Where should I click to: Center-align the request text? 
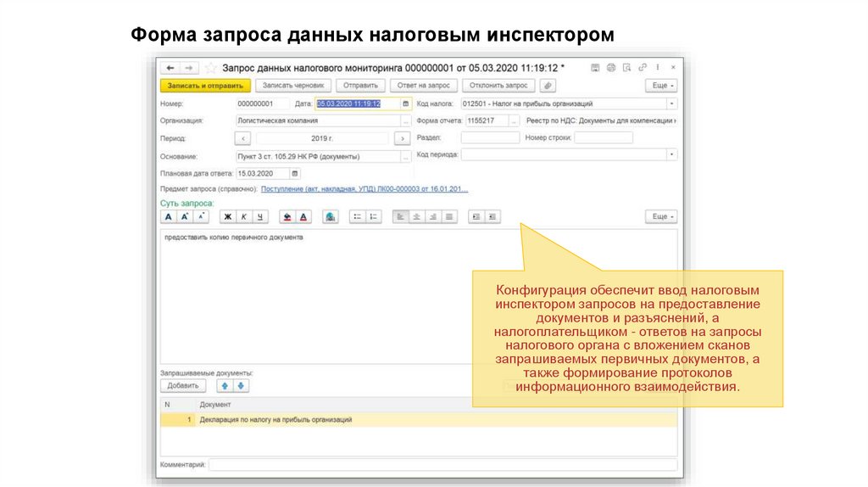point(416,217)
